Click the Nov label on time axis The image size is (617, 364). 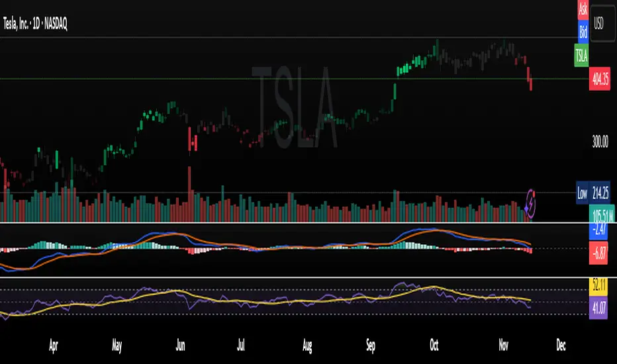click(x=503, y=345)
